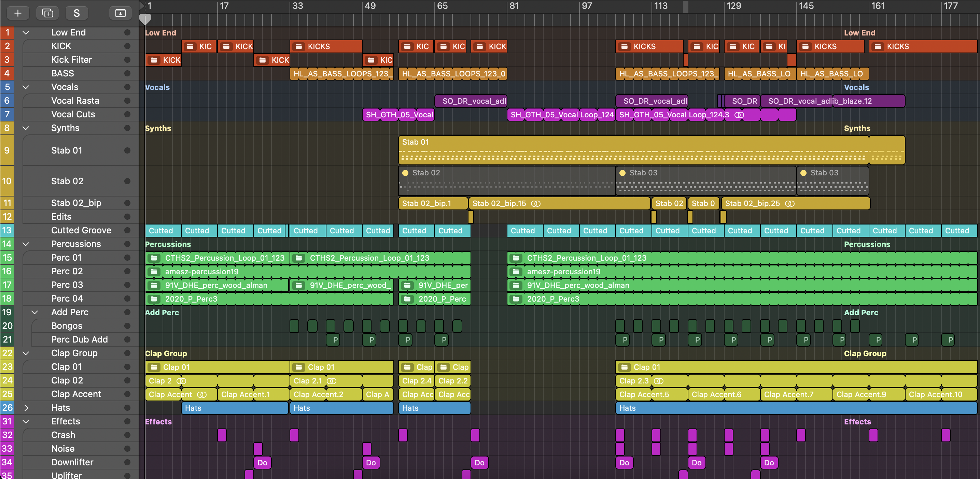980x479 pixels.
Task: Toggle the Crash track on/off dot
Action: (127, 435)
